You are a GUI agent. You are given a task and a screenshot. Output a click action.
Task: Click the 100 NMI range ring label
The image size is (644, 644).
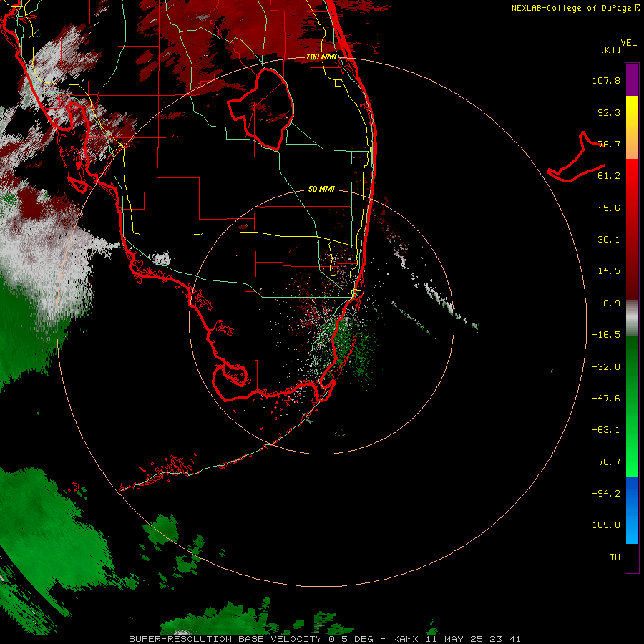[x=321, y=57]
